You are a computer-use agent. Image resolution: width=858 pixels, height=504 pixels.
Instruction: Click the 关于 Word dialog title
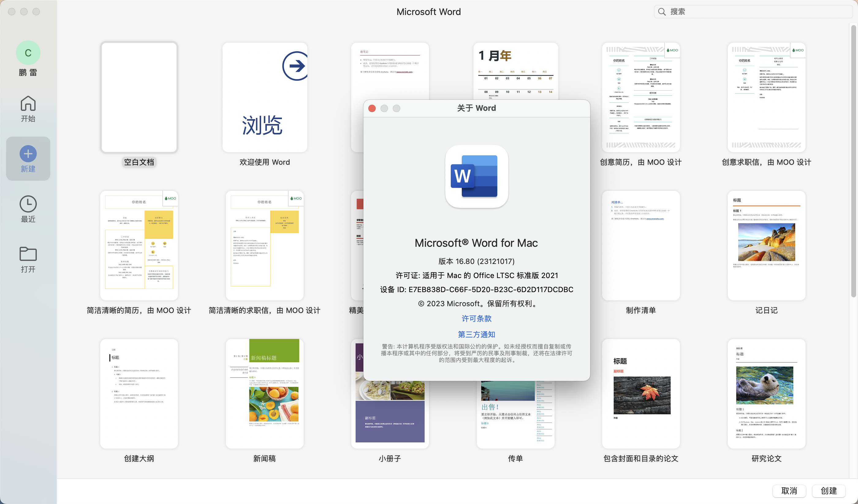pyautogui.click(x=476, y=108)
